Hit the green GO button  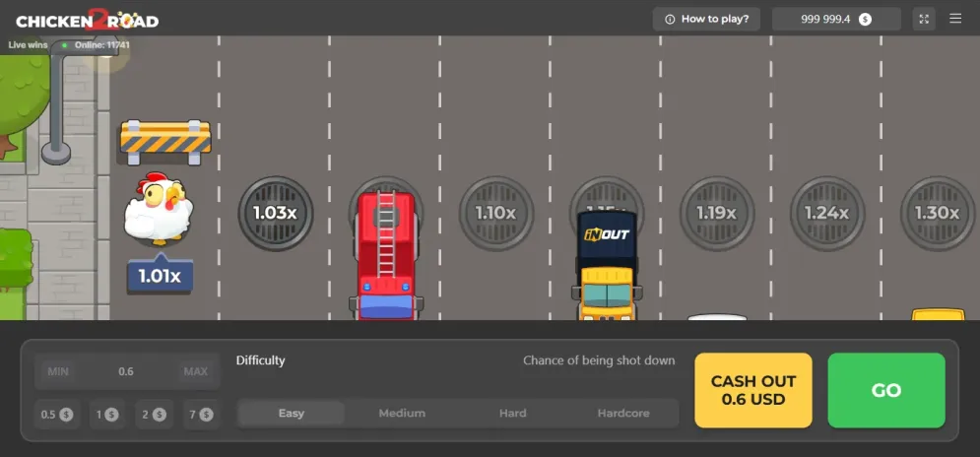point(886,390)
